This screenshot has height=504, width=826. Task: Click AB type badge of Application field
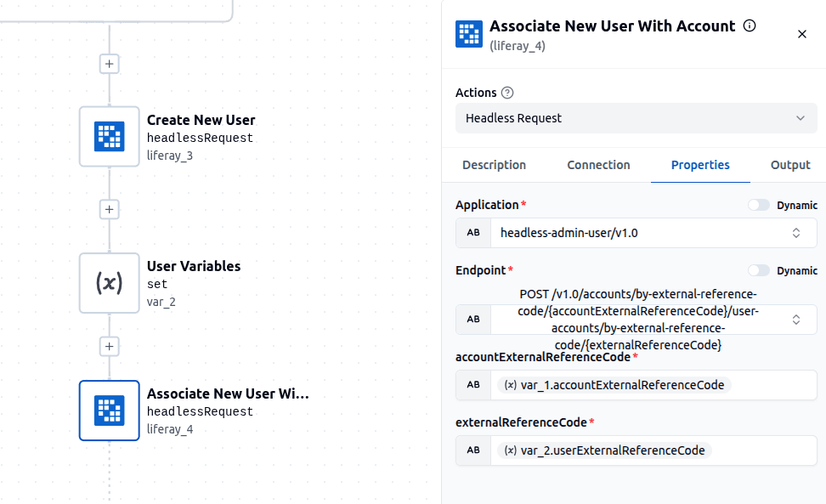473,233
